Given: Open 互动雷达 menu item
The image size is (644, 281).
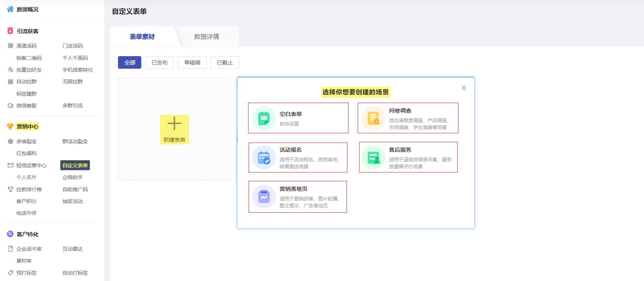Looking at the screenshot, I should 73,249.
